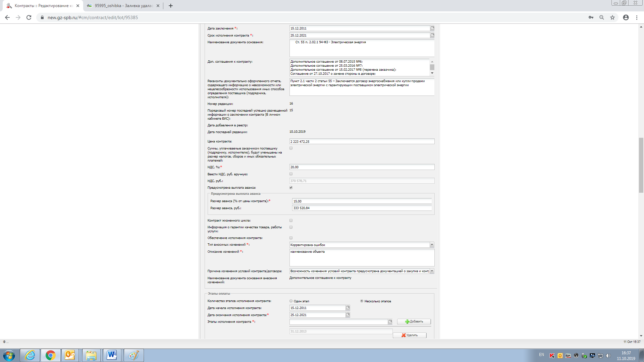Open Chrome zoom magnifier icon
This screenshot has width=644, height=362.
(x=602, y=17)
